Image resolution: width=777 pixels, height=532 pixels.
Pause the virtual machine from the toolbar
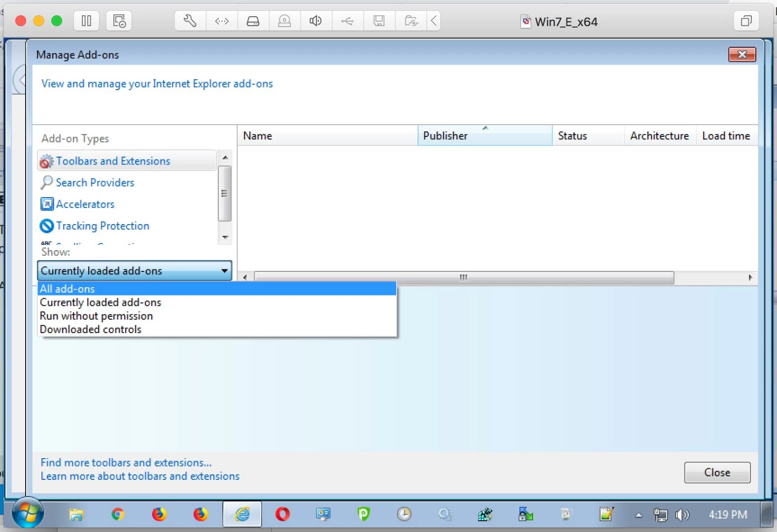tap(86, 21)
